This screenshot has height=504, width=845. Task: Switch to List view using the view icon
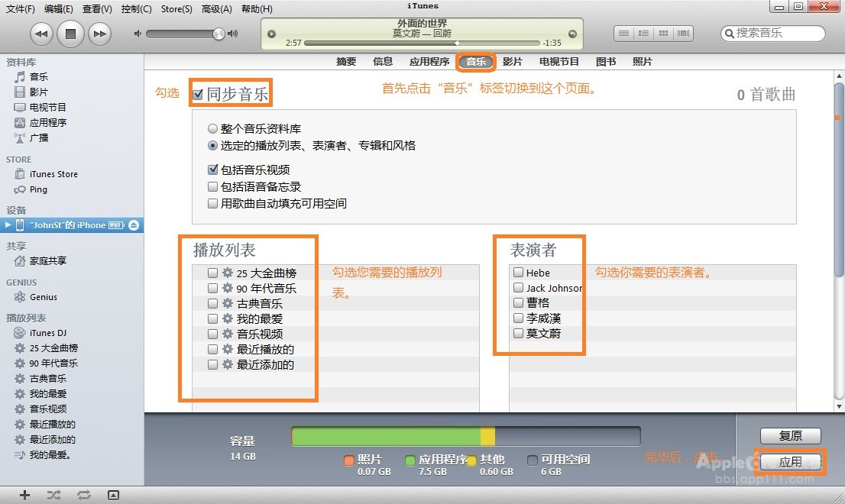(623, 33)
